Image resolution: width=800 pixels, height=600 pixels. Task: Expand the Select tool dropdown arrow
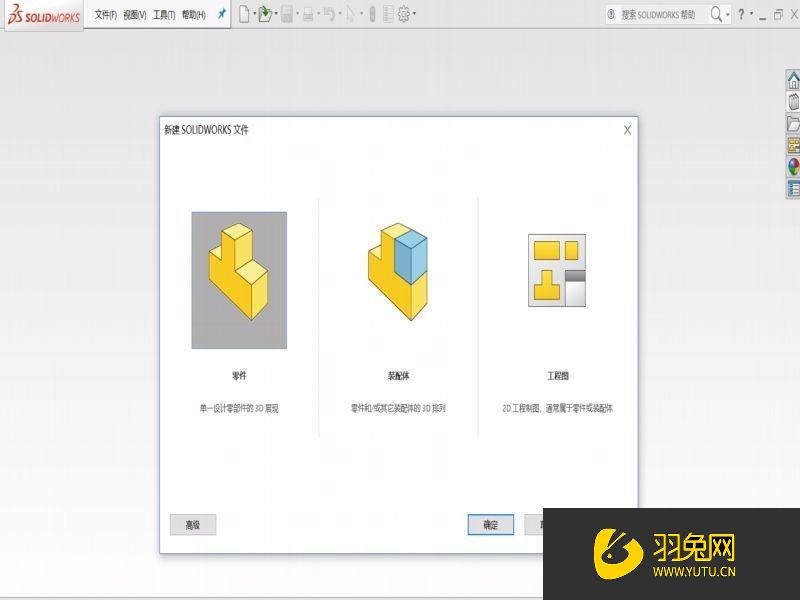tap(361, 14)
